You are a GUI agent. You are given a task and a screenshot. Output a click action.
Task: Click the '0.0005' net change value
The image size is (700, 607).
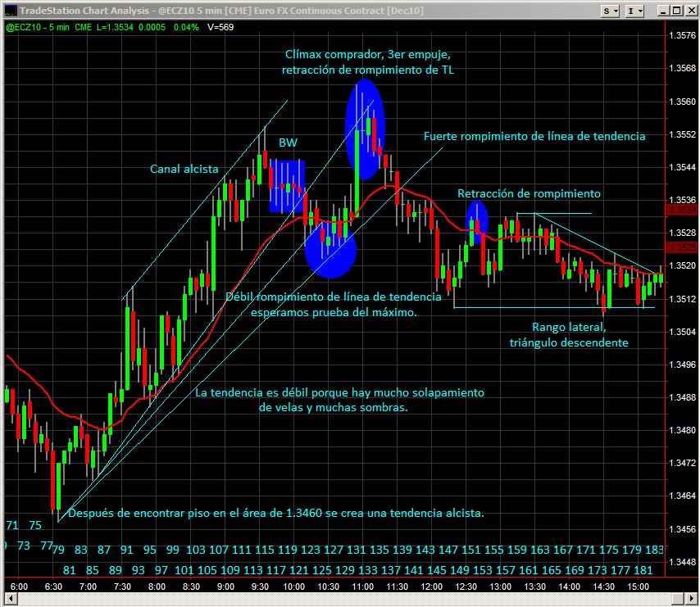pyautogui.click(x=152, y=27)
